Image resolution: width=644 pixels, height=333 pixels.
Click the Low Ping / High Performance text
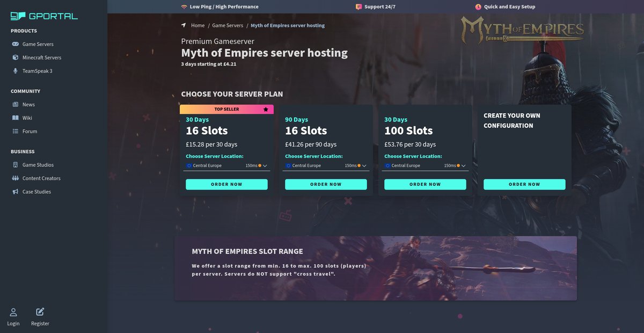(224, 7)
